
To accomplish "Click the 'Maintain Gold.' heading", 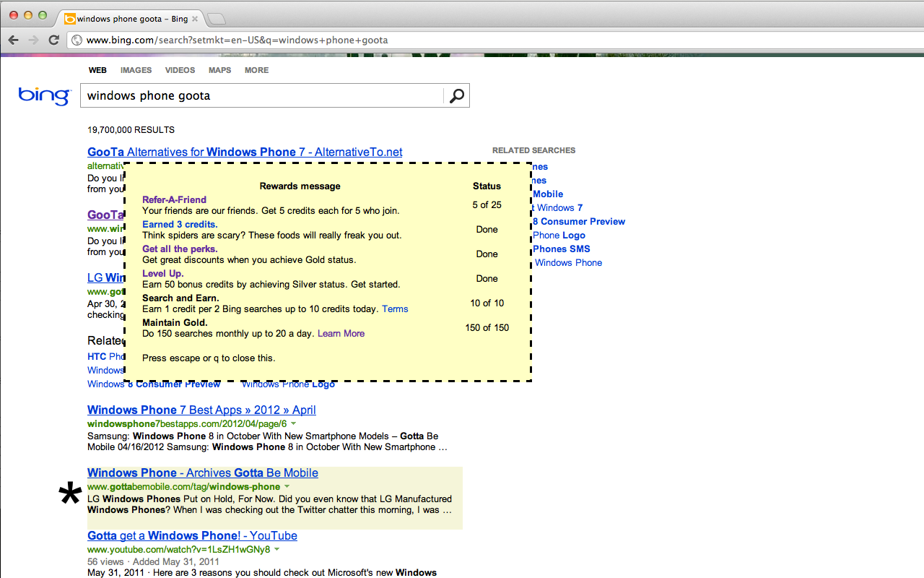I will [175, 322].
